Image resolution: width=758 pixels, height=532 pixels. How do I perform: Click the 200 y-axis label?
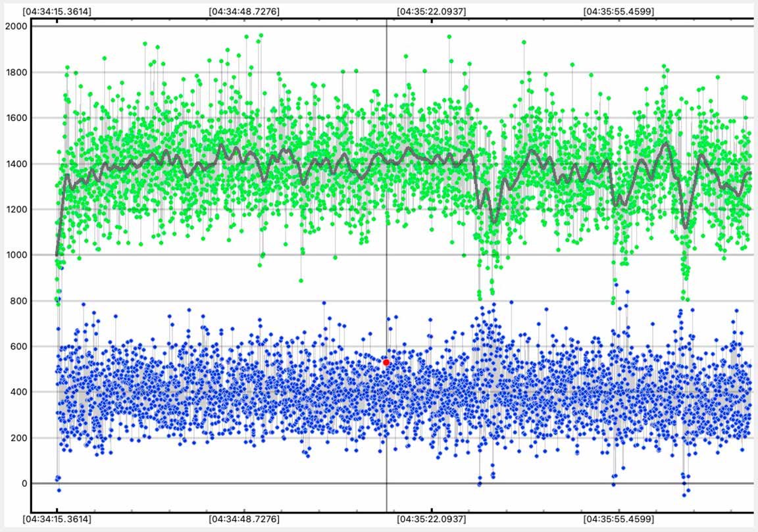18,438
